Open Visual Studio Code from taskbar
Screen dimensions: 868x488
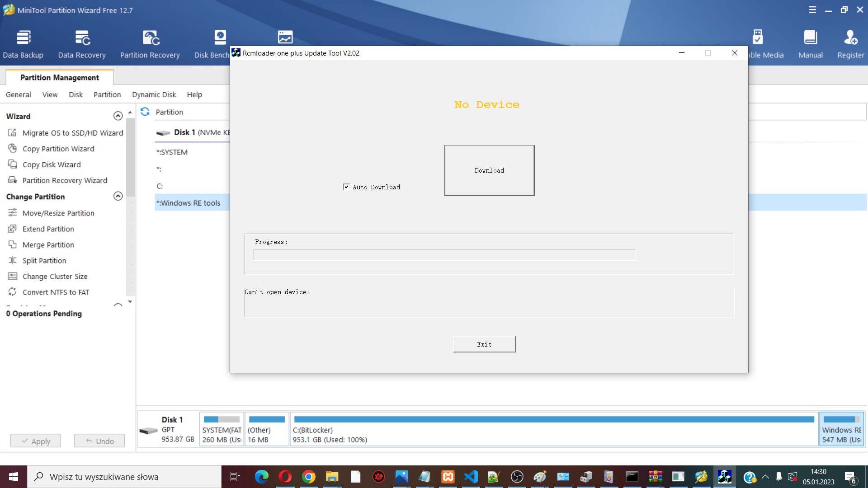point(471,477)
